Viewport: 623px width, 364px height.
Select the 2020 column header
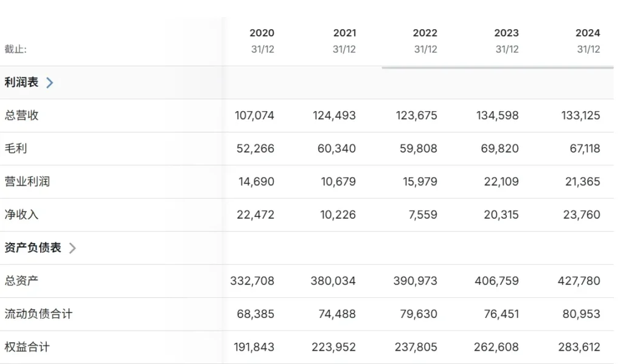(x=262, y=33)
